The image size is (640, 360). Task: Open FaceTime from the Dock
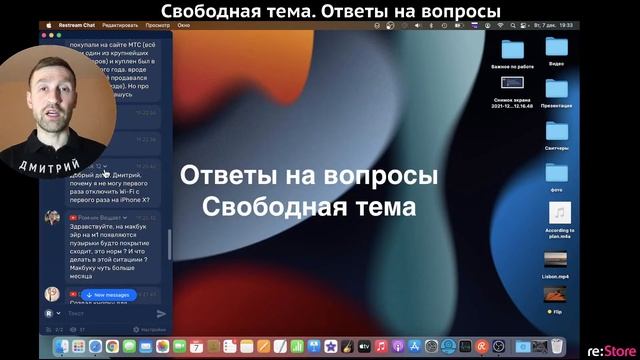tap(179, 347)
